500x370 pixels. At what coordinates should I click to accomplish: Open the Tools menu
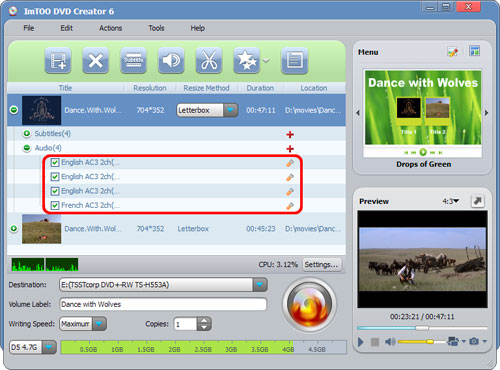point(156,28)
